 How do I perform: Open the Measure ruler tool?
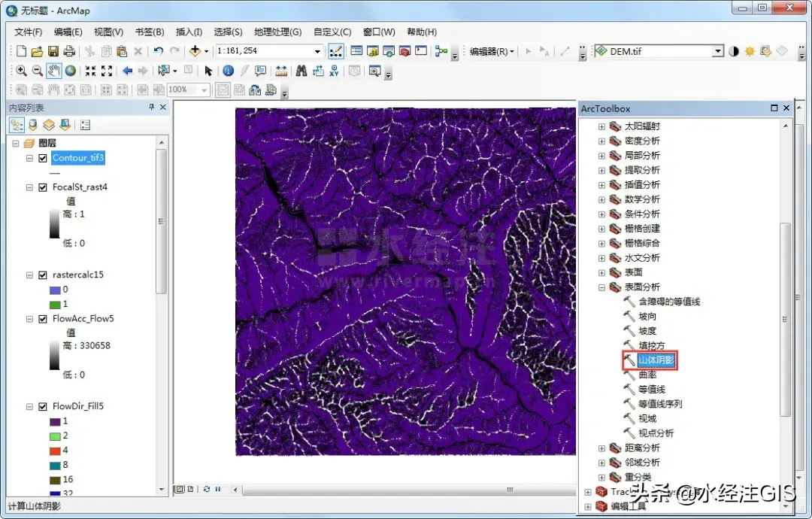click(281, 71)
